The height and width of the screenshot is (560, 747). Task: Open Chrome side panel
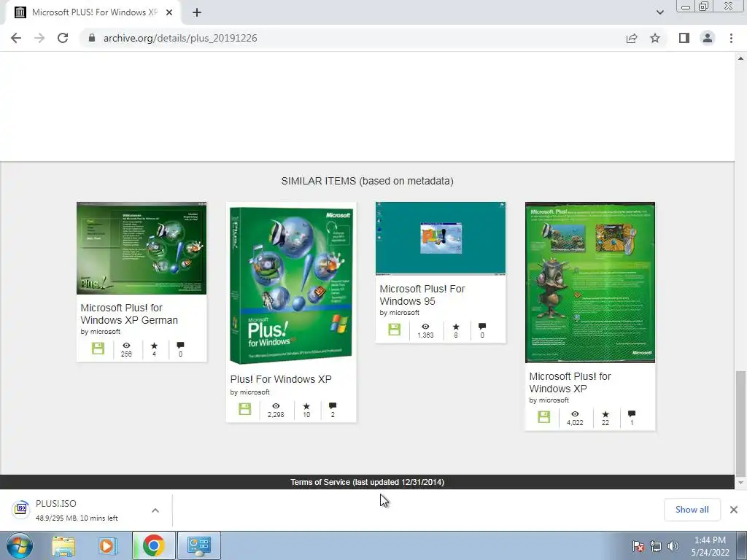[x=684, y=38]
